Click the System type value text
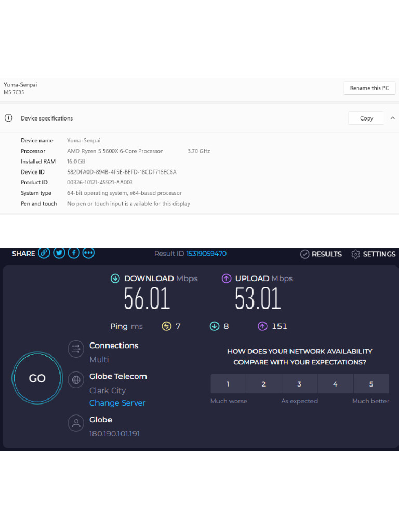The height and width of the screenshot is (532, 399). click(124, 193)
